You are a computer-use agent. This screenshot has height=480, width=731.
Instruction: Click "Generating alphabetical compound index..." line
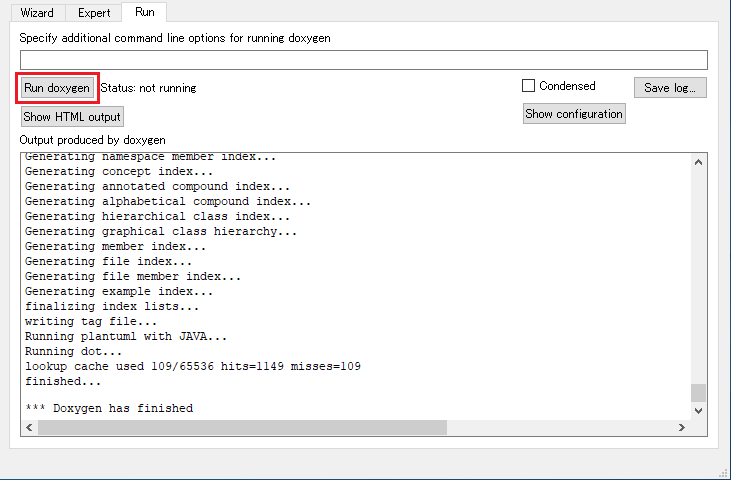(168, 201)
